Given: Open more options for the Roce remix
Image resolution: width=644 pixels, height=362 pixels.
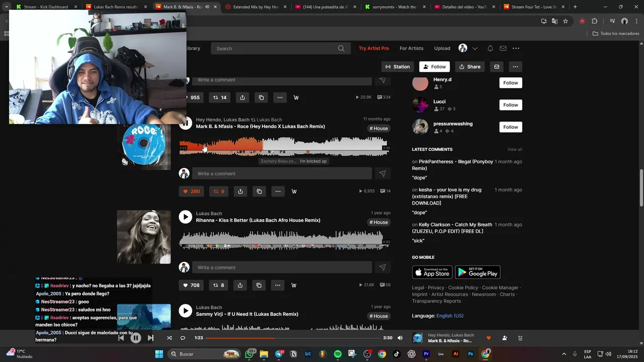Looking at the screenshot, I should (x=278, y=191).
